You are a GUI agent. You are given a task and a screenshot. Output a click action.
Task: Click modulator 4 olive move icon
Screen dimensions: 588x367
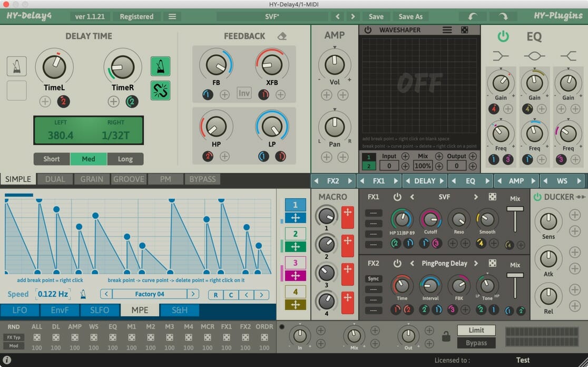click(x=295, y=305)
